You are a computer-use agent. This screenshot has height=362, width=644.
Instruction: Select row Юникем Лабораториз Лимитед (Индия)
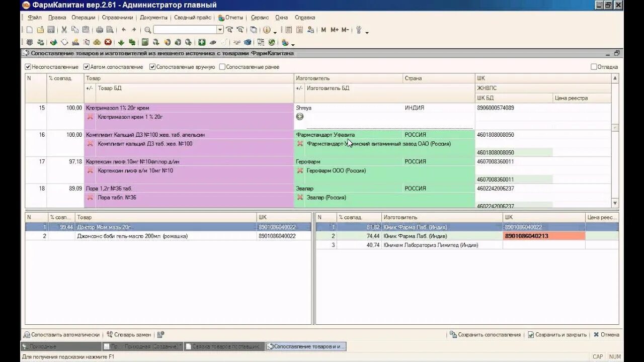(x=467, y=245)
